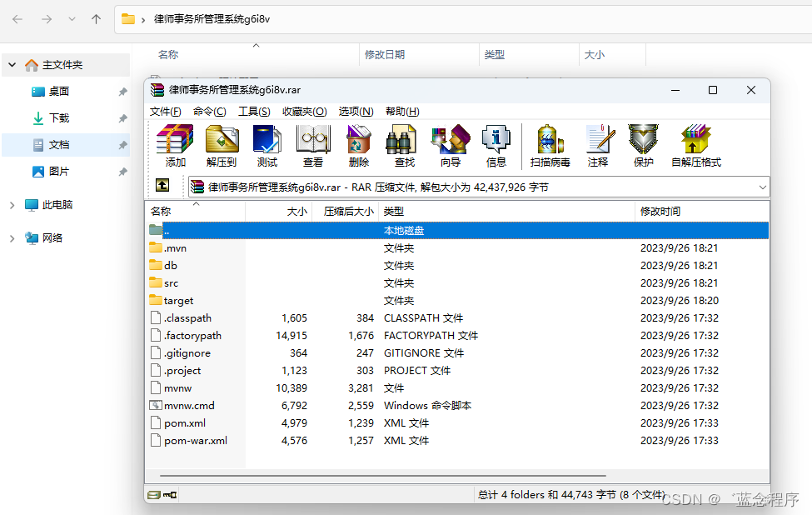This screenshot has width=812, height=515.
Task: Sort by 修改时间 column header
Action: pyautogui.click(x=702, y=212)
